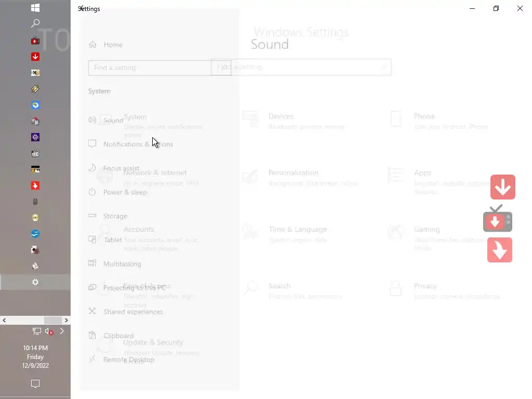Open Multitasking settings
Image resolution: width=532 pixels, height=399 pixels.
coord(114,263)
